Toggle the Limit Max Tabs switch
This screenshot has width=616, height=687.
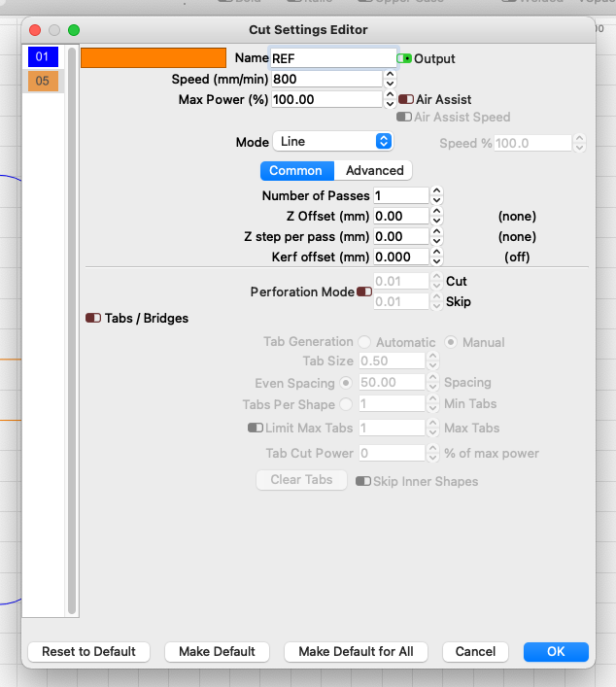256,428
